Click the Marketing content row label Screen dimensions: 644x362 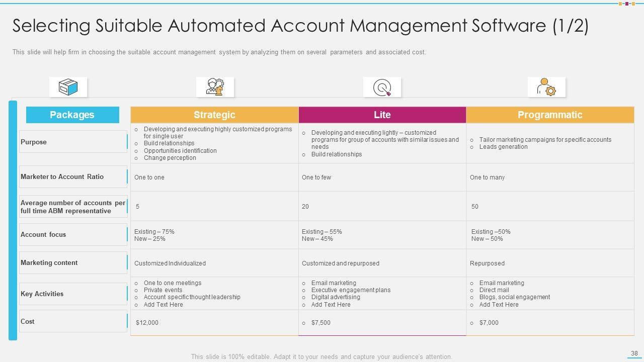coord(73,262)
